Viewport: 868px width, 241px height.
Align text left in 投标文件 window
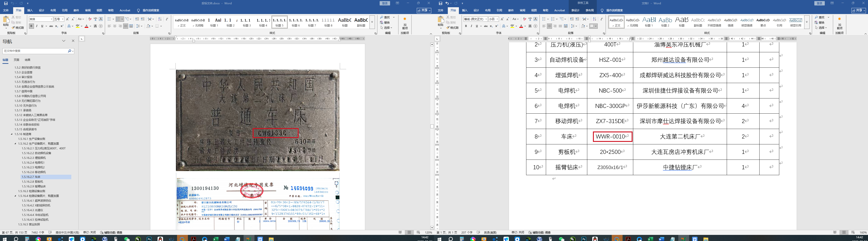pos(109,26)
